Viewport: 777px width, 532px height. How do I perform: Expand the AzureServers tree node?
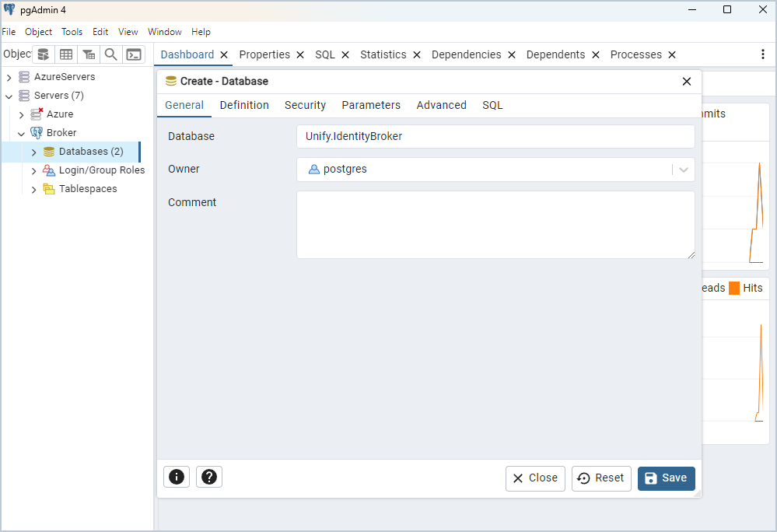9,77
